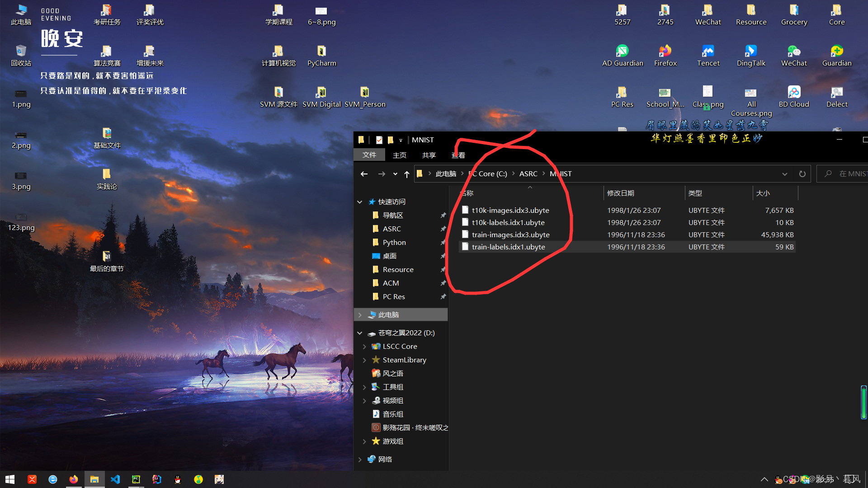Select the SVM_Person desktop folder
Image resolution: width=868 pixels, height=488 pixels.
coord(365,97)
